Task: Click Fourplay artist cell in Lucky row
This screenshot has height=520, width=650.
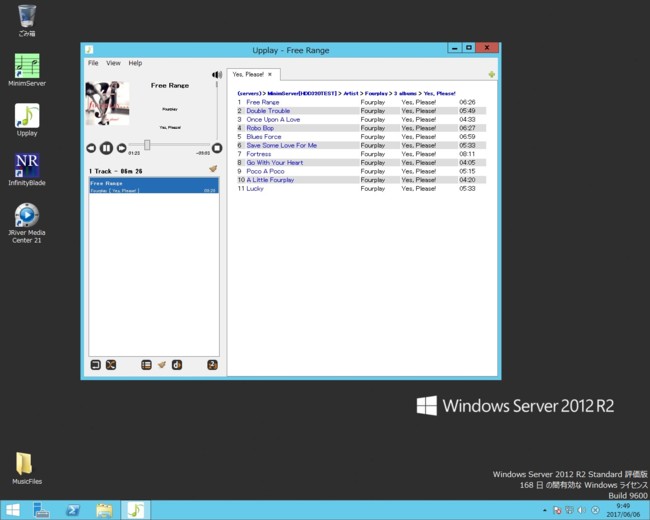Action: click(x=373, y=189)
